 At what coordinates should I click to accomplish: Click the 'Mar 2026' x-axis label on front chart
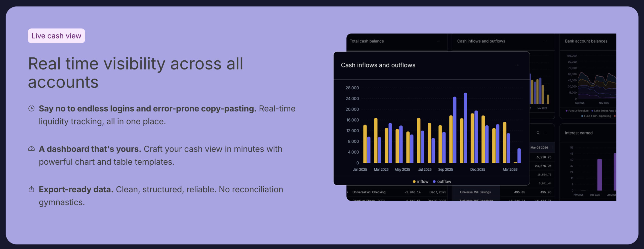pyautogui.click(x=510, y=169)
